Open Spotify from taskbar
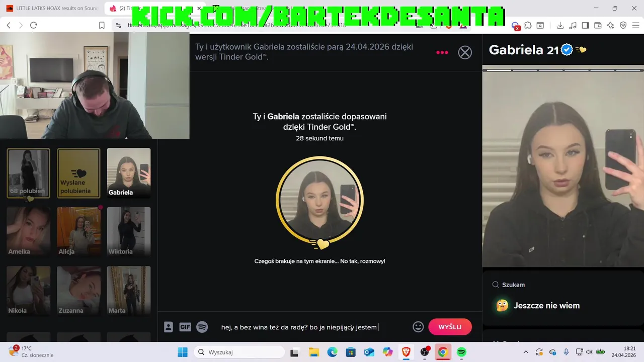This screenshot has height=362, width=644. 461,352
